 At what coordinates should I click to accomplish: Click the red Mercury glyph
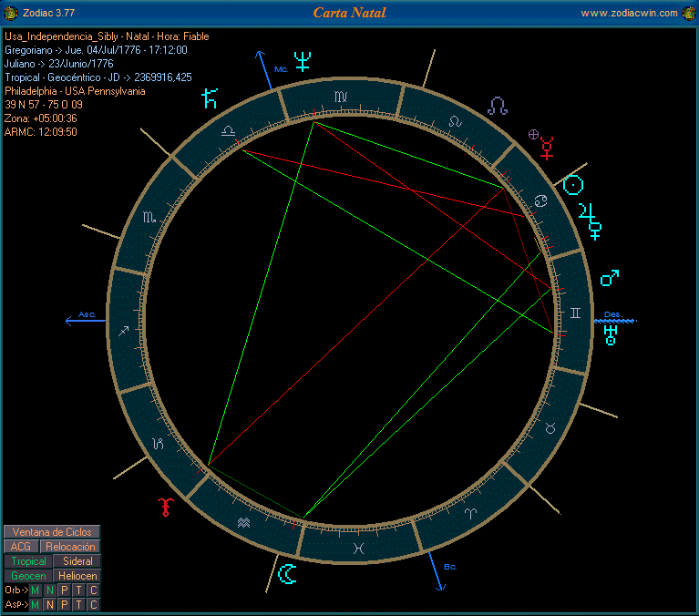click(547, 148)
